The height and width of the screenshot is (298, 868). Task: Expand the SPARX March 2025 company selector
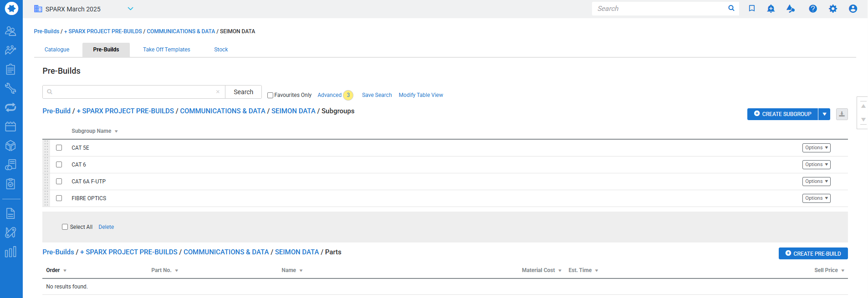coord(130,9)
